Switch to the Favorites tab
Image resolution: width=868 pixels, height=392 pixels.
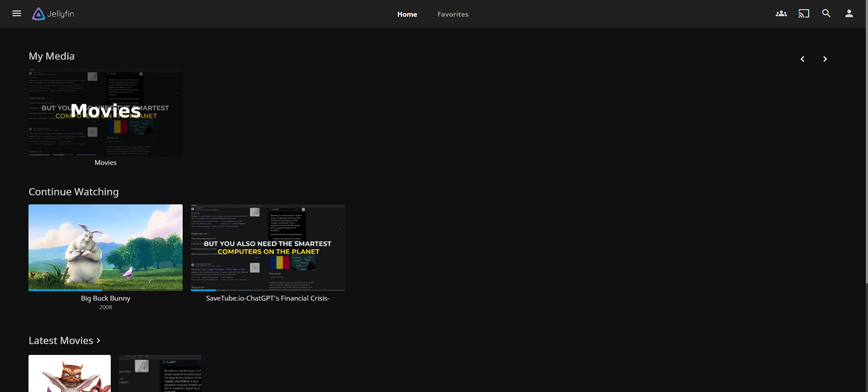click(453, 14)
